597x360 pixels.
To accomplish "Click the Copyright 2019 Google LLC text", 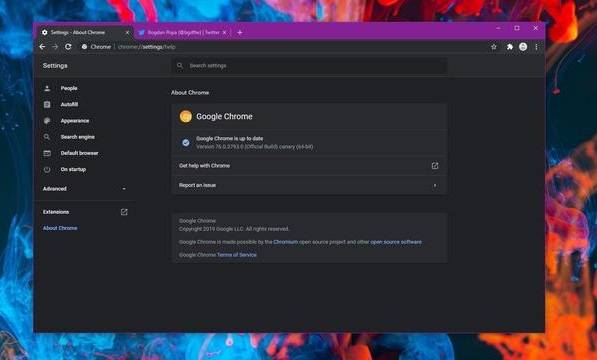I will pos(234,229).
